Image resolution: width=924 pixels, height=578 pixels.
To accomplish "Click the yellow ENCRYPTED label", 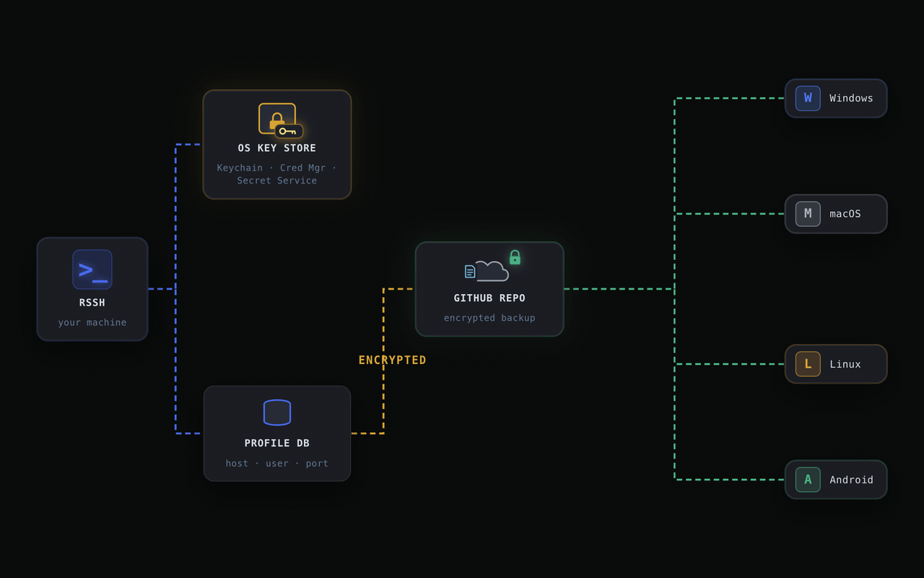I will pyautogui.click(x=393, y=360).
